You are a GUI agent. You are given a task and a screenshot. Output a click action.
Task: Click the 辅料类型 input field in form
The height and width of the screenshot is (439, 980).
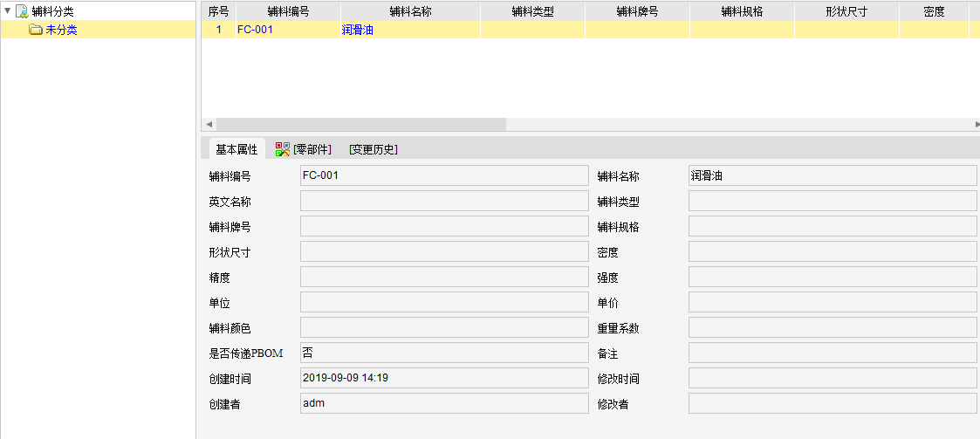pyautogui.click(x=833, y=202)
